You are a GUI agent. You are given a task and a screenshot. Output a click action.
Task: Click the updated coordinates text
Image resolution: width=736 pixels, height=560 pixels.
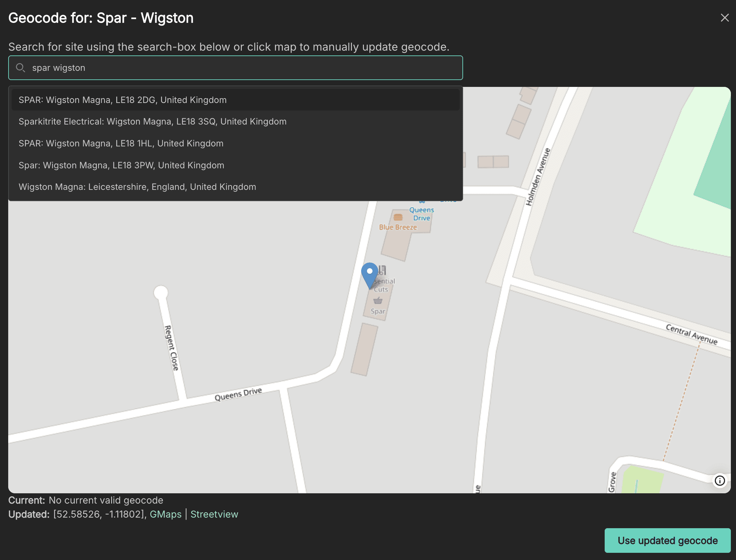100,514
